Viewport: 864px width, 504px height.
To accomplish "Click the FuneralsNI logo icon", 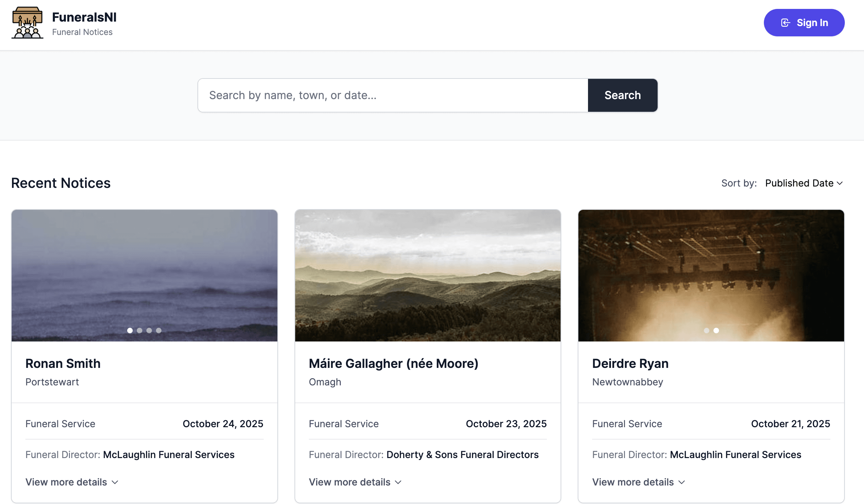I will tap(27, 23).
